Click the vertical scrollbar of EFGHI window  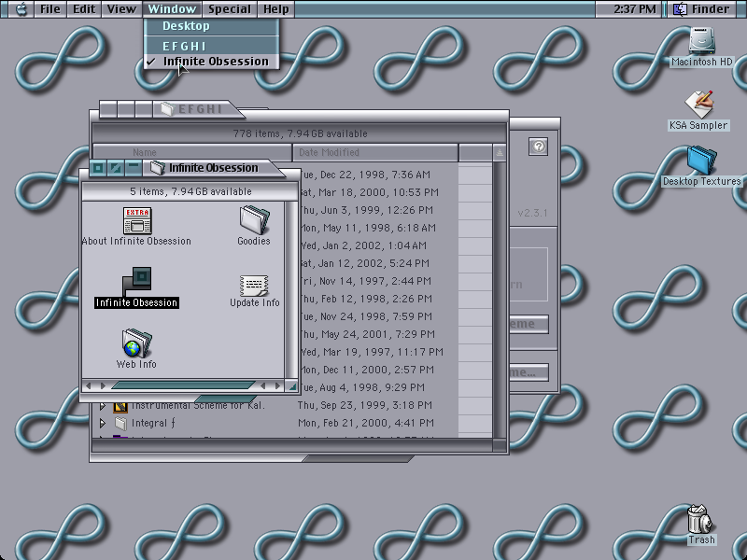(500, 300)
